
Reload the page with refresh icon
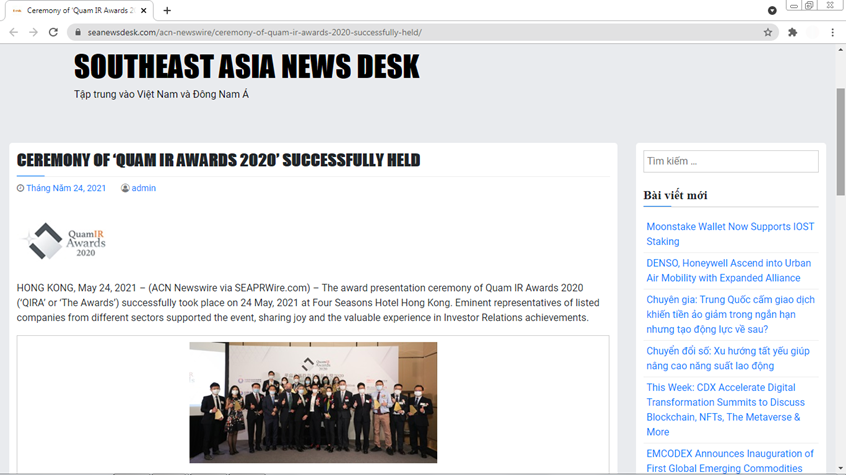53,32
